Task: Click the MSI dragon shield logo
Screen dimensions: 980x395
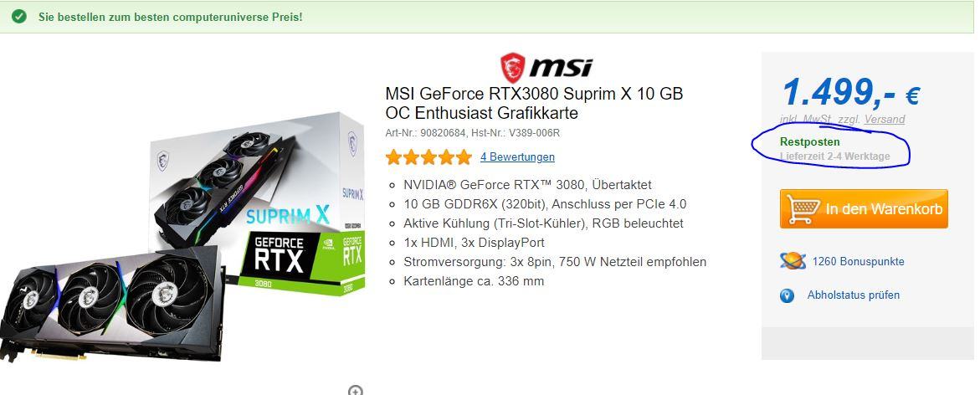Action: [x=512, y=68]
